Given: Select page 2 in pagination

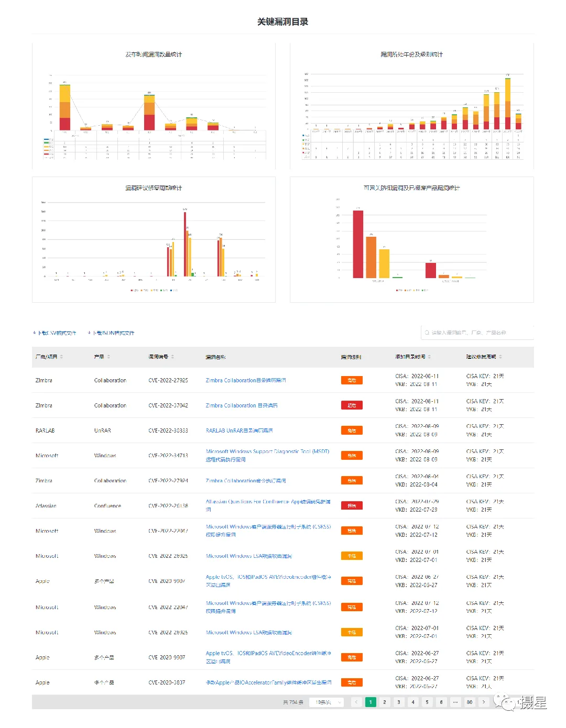Looking at the screenshot, I should (x=385, y=702).
